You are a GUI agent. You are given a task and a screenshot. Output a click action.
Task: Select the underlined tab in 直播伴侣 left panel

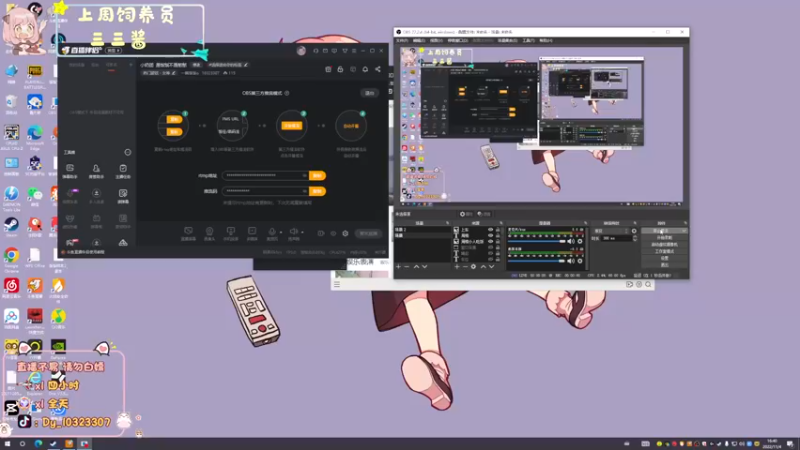click(111, 65)
